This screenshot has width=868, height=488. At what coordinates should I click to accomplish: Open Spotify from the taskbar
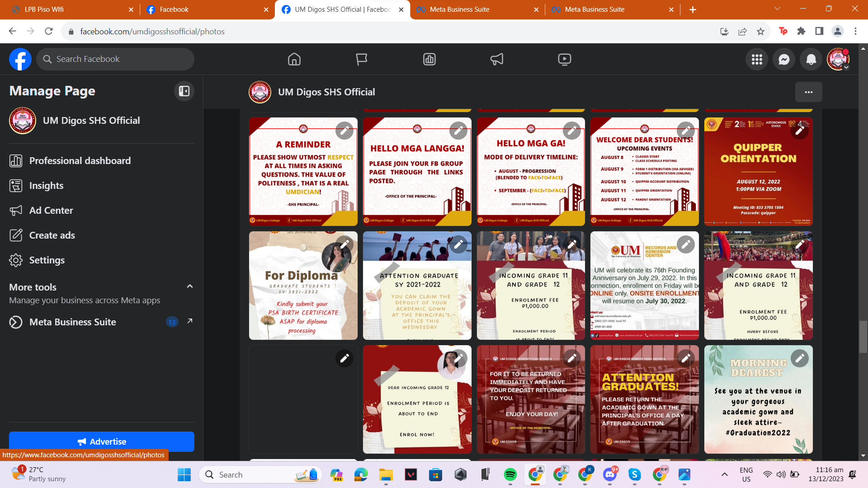click(x=510, y=475)
